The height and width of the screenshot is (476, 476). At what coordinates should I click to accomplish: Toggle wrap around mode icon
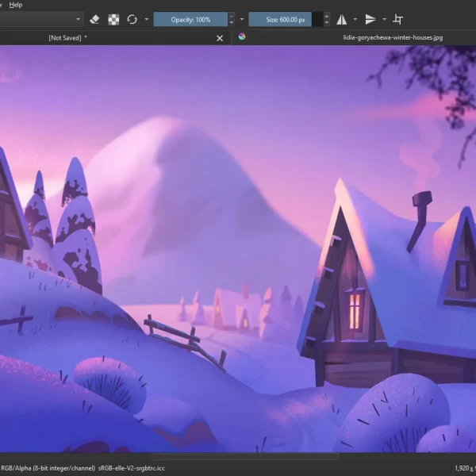point(398,19)
